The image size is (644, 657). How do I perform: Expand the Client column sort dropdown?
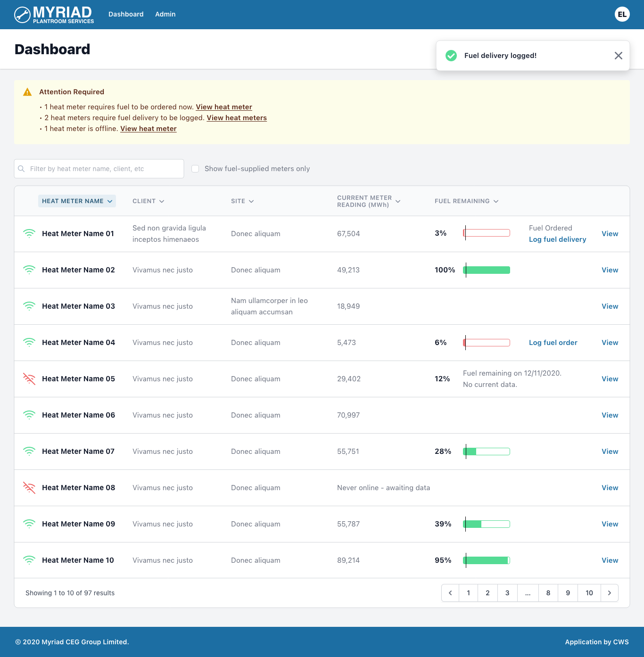[148, 201]
